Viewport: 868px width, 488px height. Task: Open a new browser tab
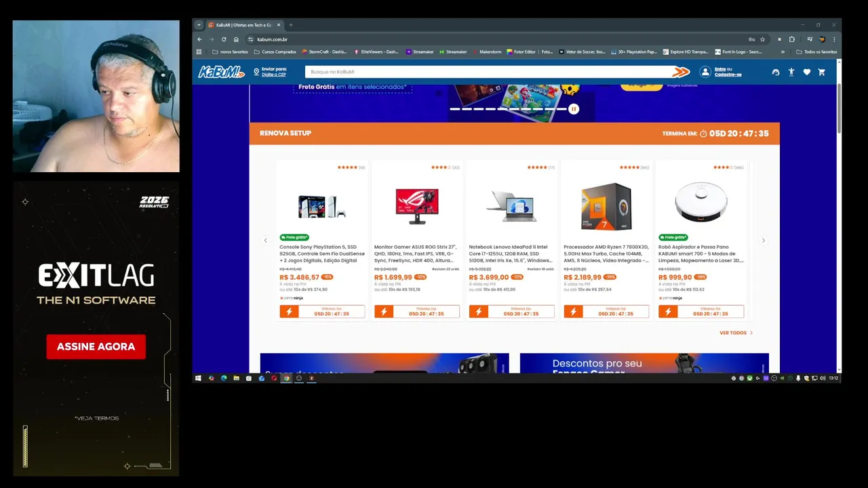coord(291,25)
